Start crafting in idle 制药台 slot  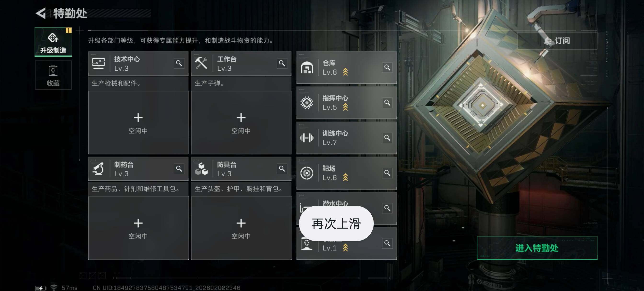click(138, 228)
